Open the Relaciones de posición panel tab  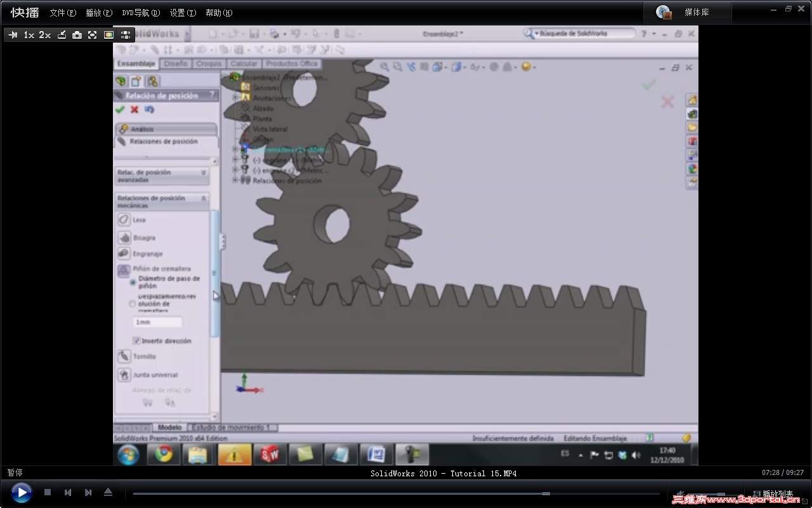(166, 142)
